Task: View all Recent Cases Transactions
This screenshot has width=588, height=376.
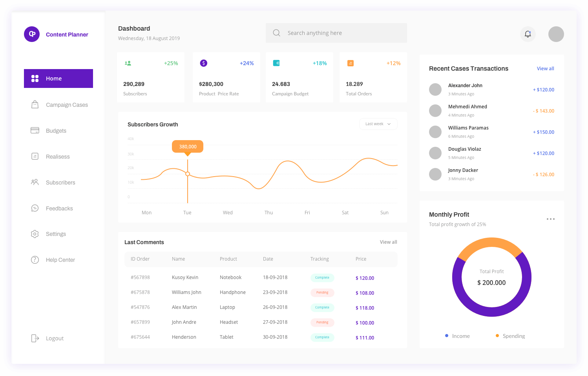Action: click(x=546, y=68)
